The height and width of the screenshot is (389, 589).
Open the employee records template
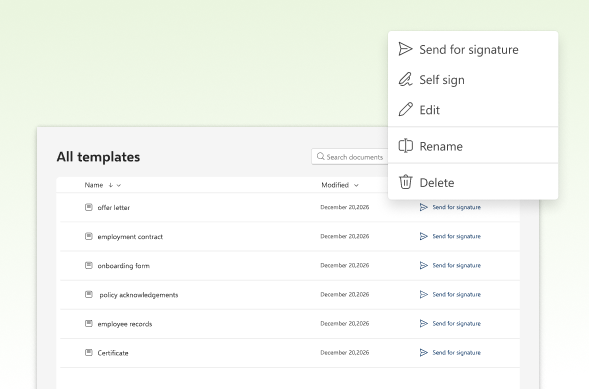click(x=125, y=324)
